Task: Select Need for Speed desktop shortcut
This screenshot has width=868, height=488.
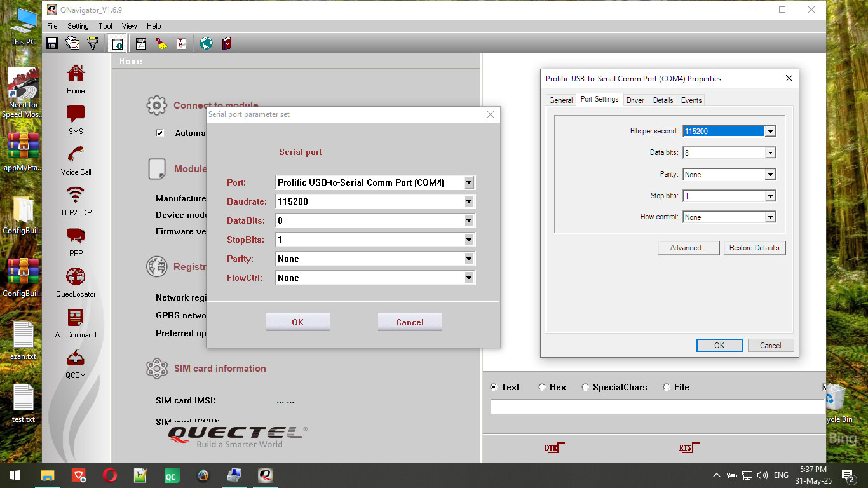Action: [24, 93]
